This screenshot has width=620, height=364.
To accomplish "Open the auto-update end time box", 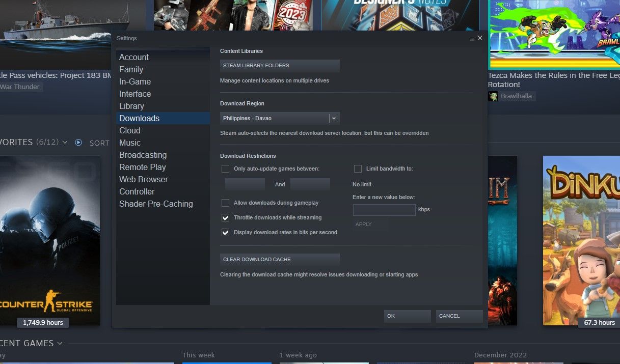I will 310,184.
